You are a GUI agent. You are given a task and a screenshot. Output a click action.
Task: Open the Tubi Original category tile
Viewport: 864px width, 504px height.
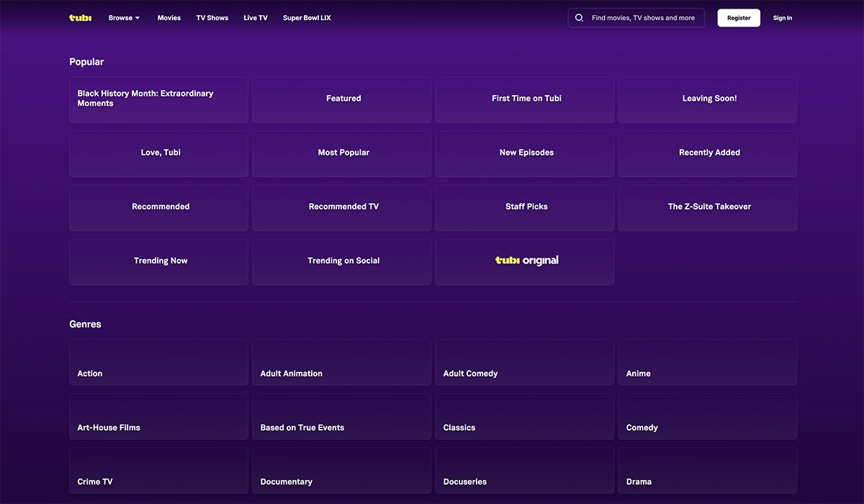coord(525,262)
